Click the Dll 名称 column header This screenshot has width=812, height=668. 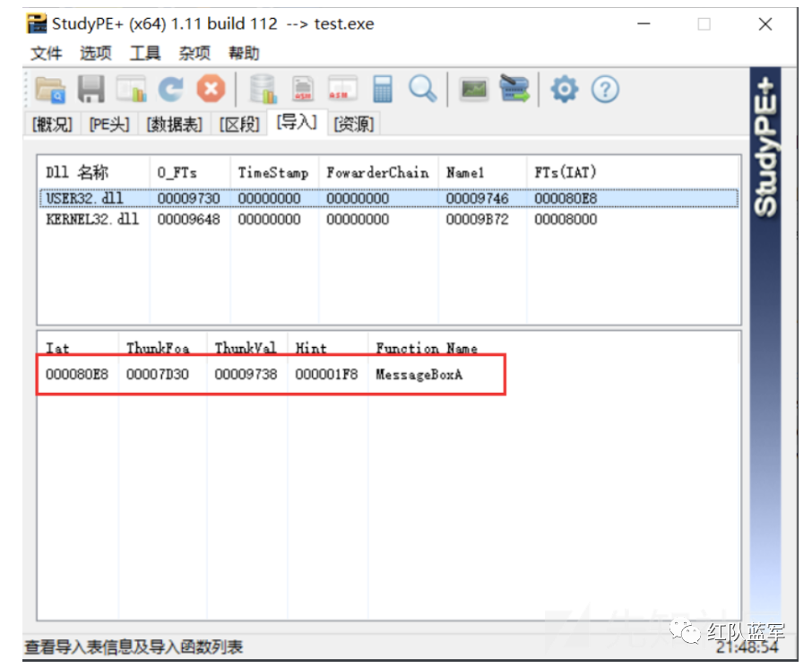pos(94,172)
